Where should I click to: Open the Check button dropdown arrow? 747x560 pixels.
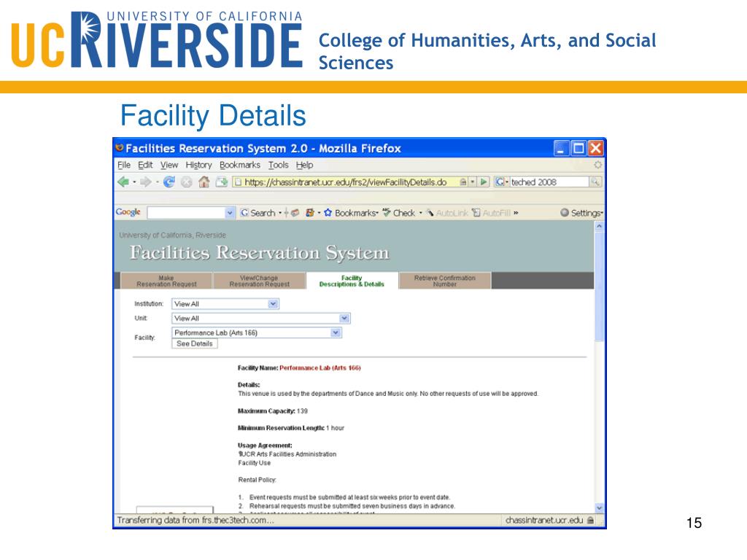point(421,213)
